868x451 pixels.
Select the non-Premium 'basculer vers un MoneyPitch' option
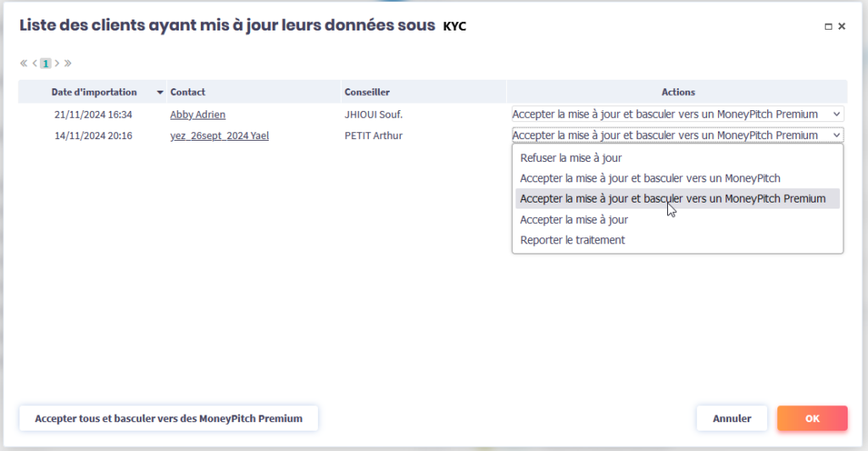649,178
